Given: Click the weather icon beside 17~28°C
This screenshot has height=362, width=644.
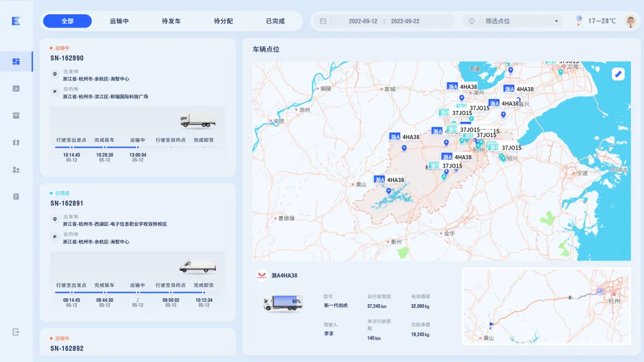Looking at the screenshot, I should 577,20.
